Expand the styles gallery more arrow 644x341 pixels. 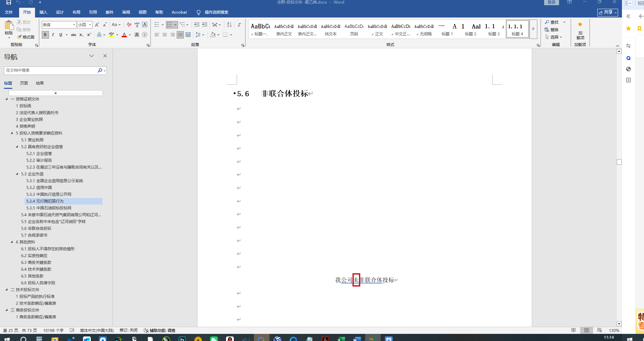point(533,29)
